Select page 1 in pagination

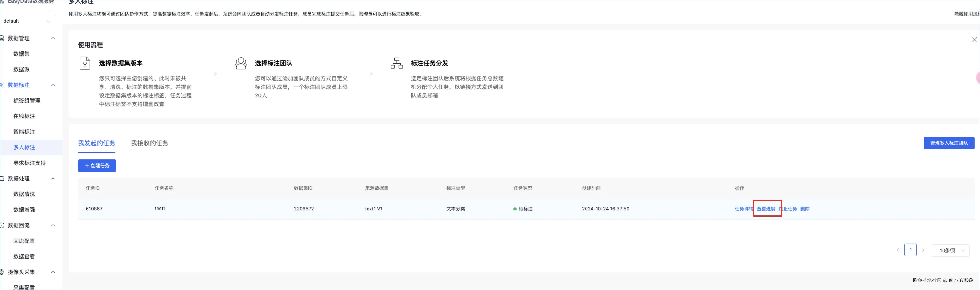[910, 250]
